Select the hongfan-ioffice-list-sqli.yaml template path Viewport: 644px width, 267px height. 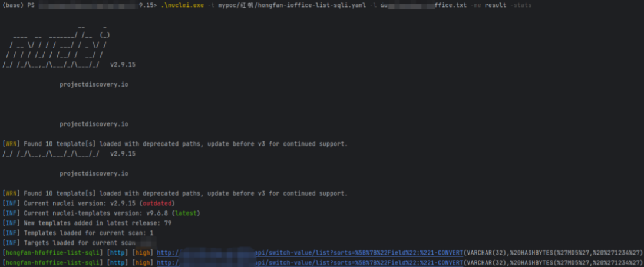pyautogui.click(x=292, y=6)
